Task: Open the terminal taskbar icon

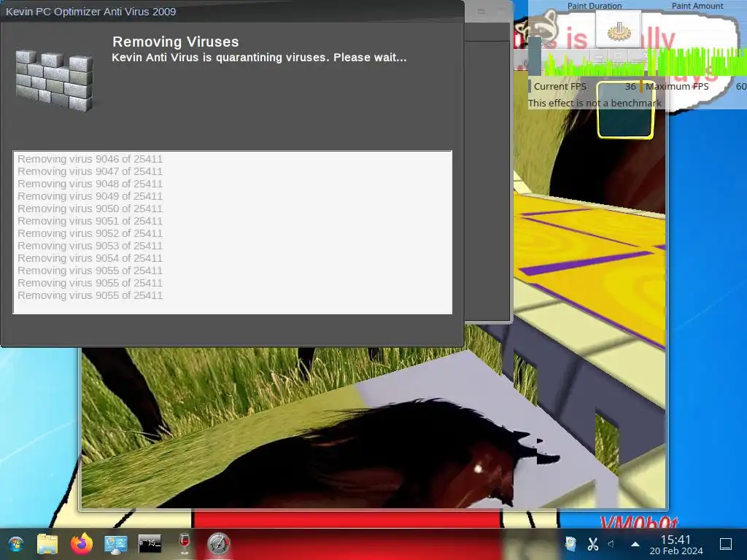Action: coord(150,543)
